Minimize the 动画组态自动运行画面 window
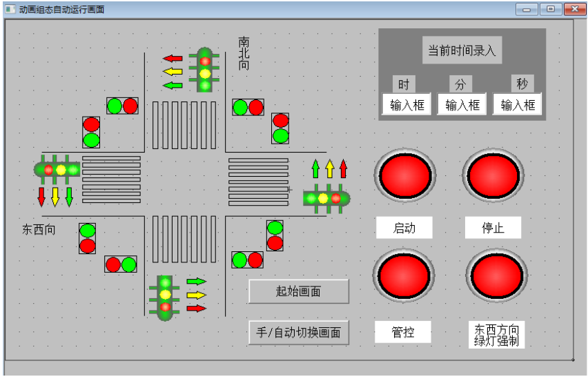 pos(527,9)
